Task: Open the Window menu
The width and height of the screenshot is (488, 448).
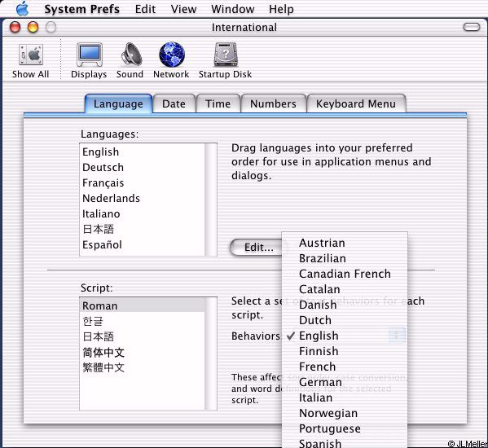Action: tap(233, 9)
